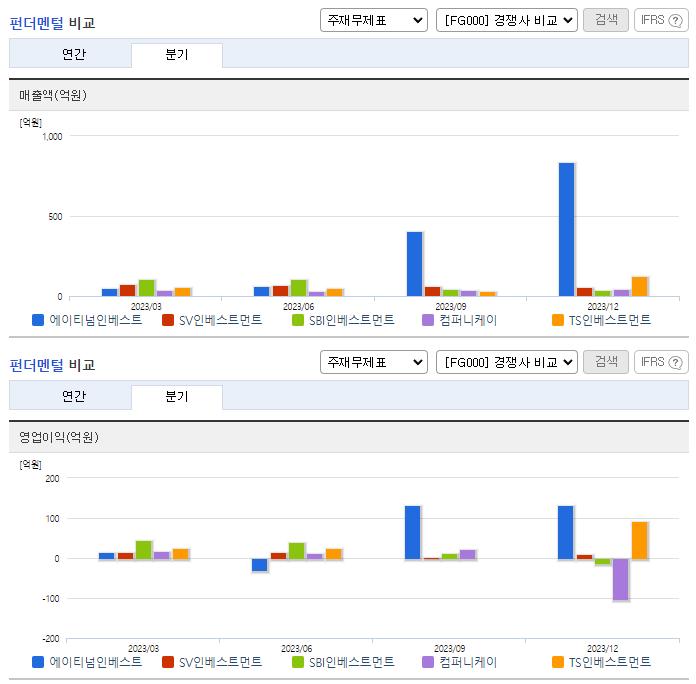Select the 분기 tab in operating profit section
Image resolution: width=696 pixels, height=684 pixels.
click(x=177, y=397)
